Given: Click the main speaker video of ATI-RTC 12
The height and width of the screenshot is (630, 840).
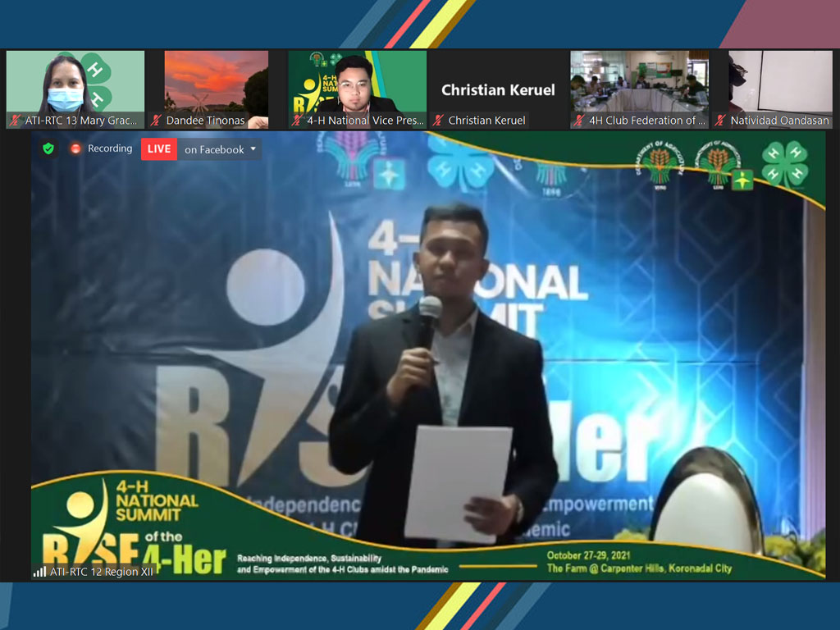Looking at the screenshot, I should pos(428,356).
